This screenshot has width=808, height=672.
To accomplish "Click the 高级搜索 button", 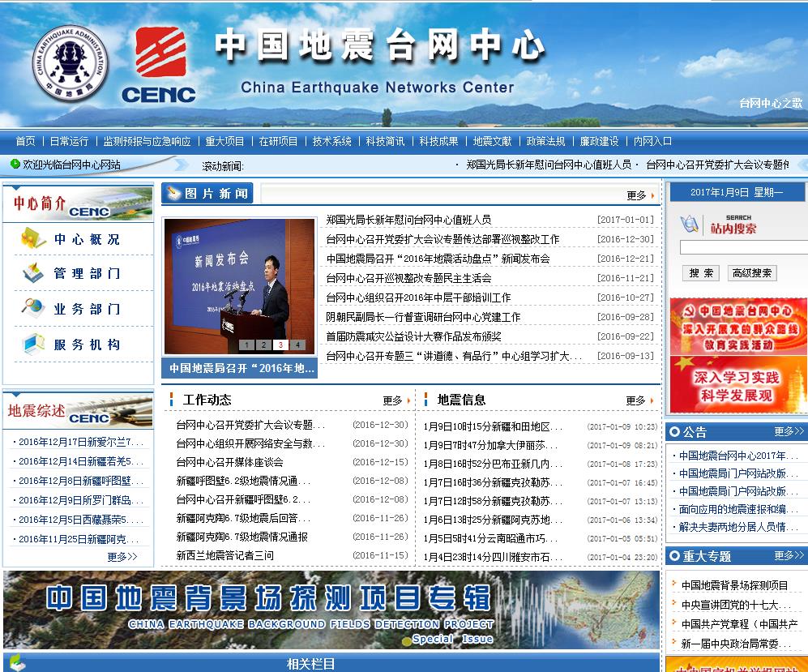I will point(752,273).
